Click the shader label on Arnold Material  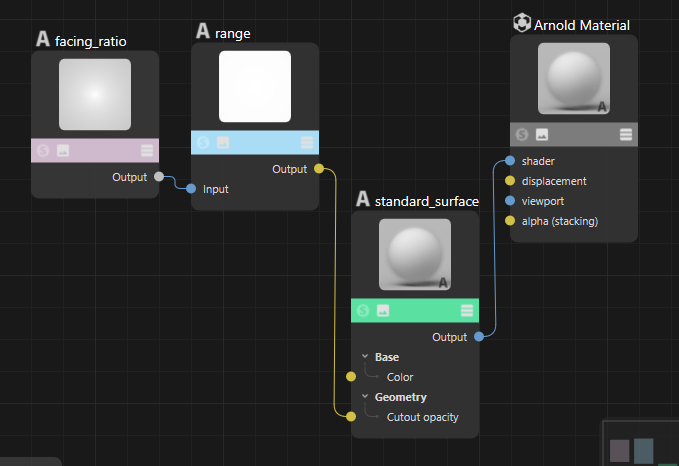[x=538, y=161]
